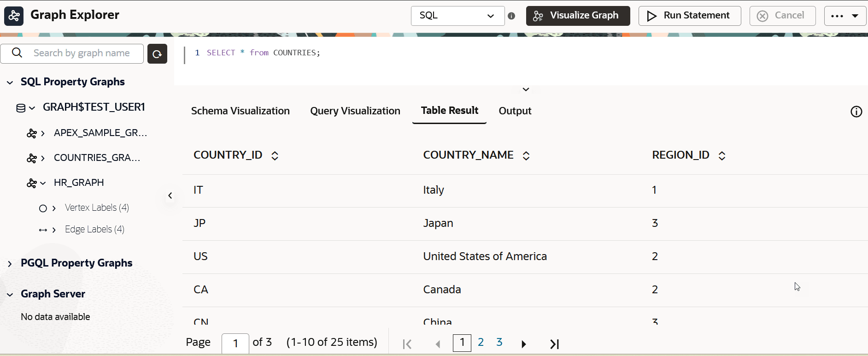The image size is (868, 356).
Task: Collapse the query editor chevron
Action: (x=526, y=89)
